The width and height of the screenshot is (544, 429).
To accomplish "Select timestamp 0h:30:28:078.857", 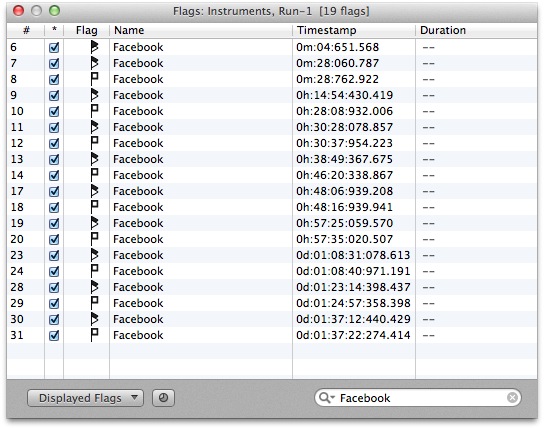I will tap(345, 127).
